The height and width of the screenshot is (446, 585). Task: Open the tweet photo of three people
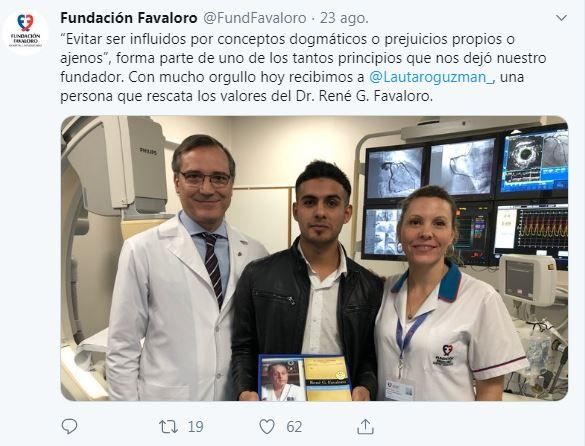click(314, 258)
